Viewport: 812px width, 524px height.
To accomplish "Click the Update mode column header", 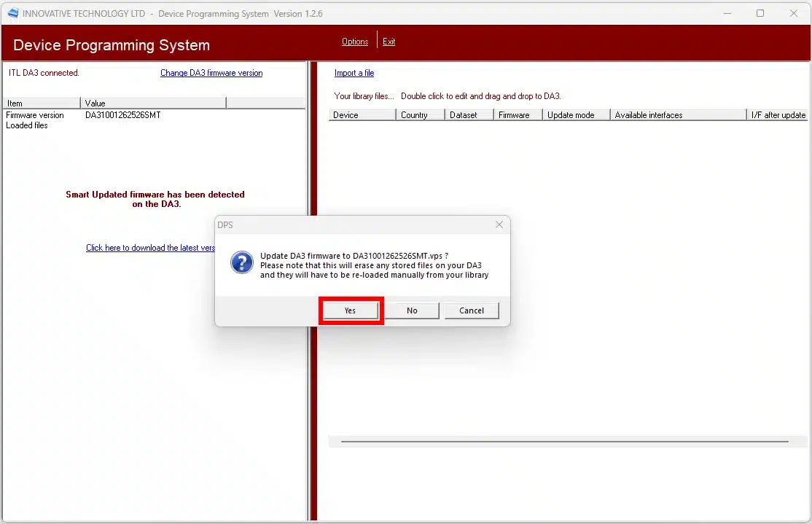I will (x=576, y=115).
